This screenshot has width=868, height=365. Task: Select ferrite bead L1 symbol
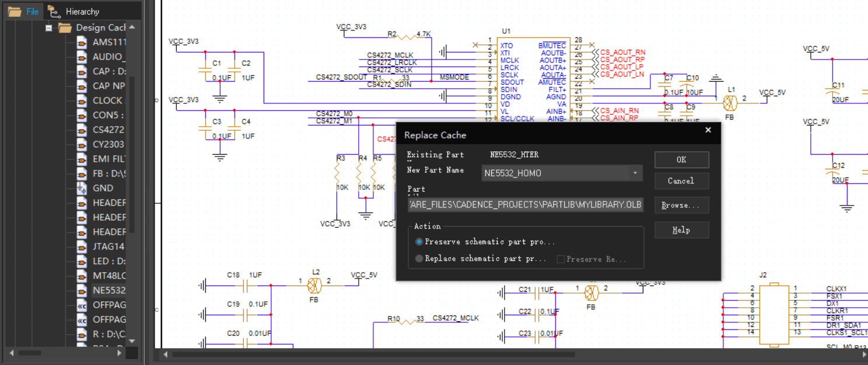(x=730, y=103)
